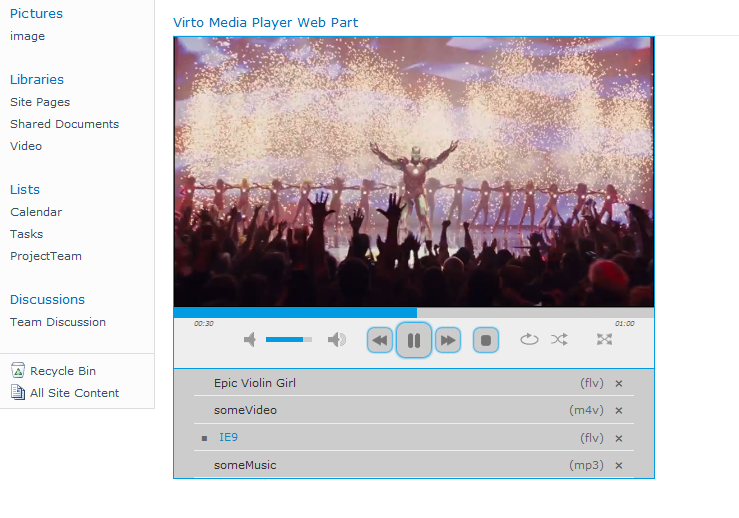Open the Video library

[26, 146]
